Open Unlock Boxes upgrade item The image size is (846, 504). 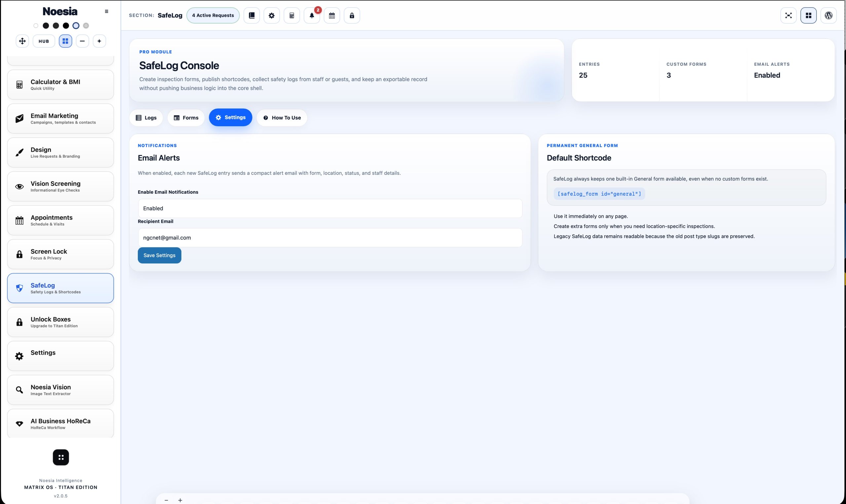[60, 322]
